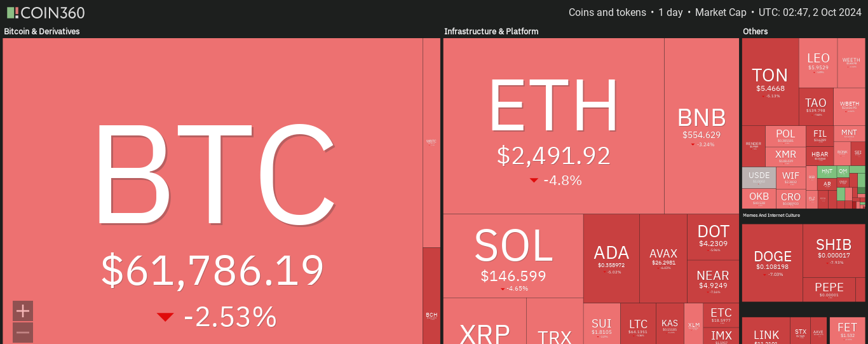868x344 pixels.
Task: Click the SHIB tile
Action: pos(834,251)
